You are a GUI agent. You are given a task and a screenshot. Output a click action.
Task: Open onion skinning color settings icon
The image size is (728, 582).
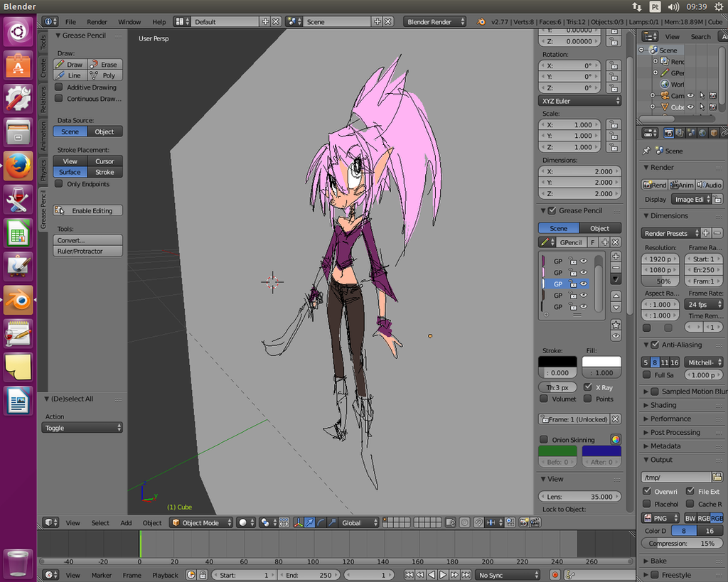616,439
